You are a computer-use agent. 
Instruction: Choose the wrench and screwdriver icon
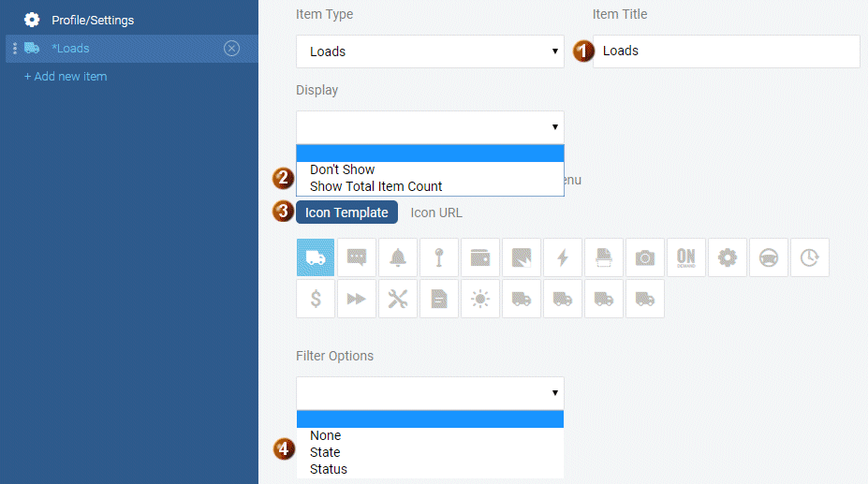[398, 299]
